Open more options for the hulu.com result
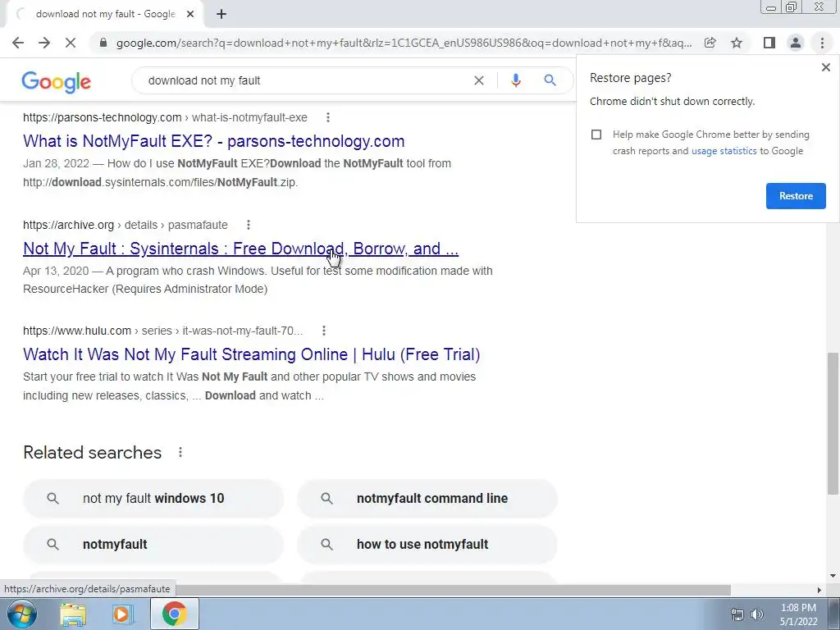 coord(323,331)
